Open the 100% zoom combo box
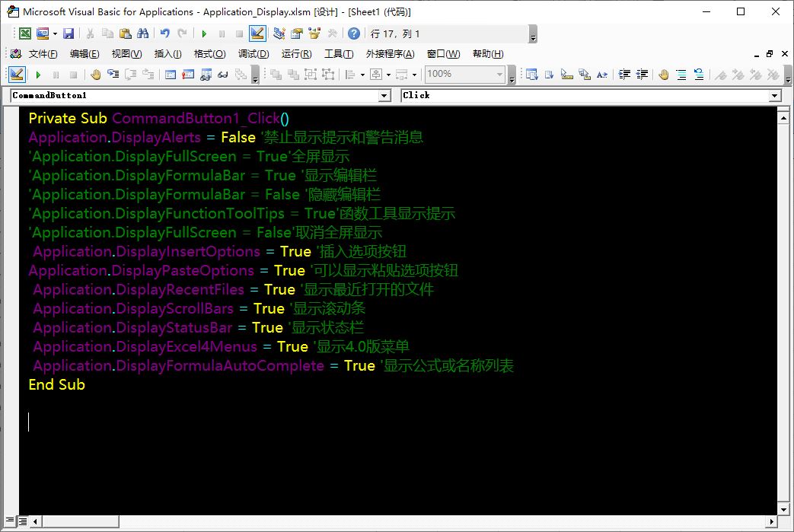The image size is (794, 532). coord(465,75)
